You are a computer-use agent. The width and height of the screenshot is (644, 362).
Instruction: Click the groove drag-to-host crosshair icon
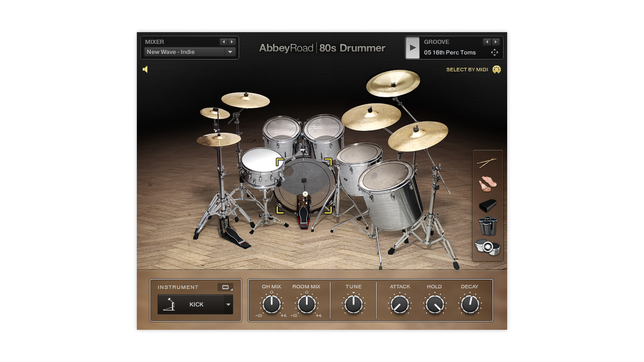coord(494,53)
